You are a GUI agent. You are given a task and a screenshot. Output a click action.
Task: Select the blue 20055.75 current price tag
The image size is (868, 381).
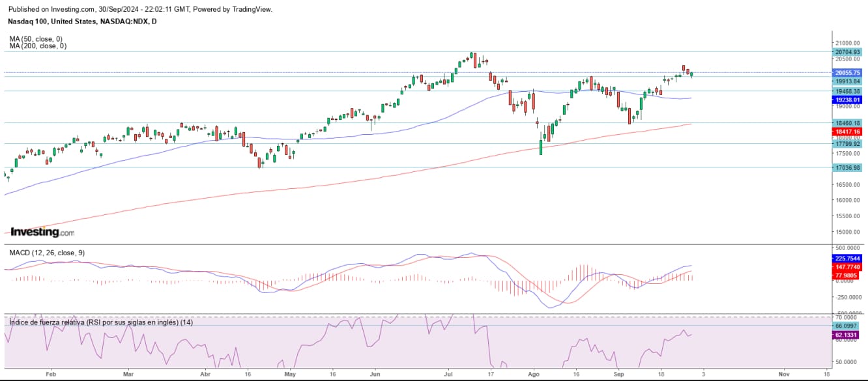coord(847,73)
